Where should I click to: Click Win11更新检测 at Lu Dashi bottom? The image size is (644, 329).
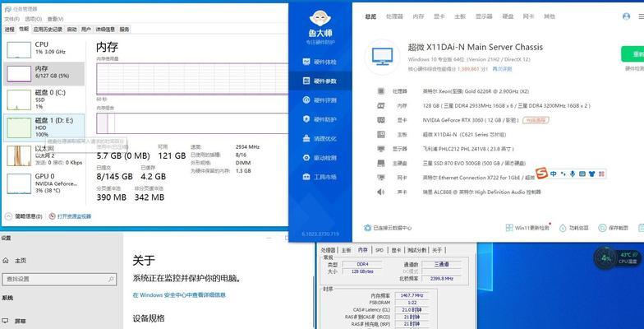pyautogui.click(x=527, y=227)
